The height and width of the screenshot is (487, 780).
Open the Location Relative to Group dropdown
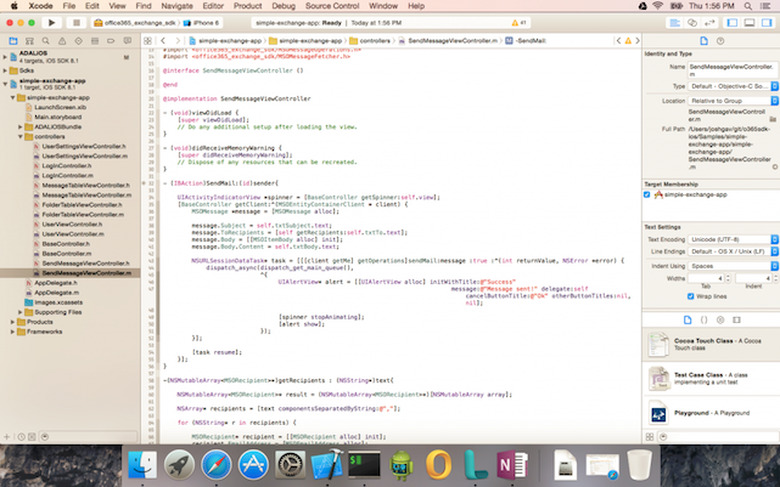733,101
